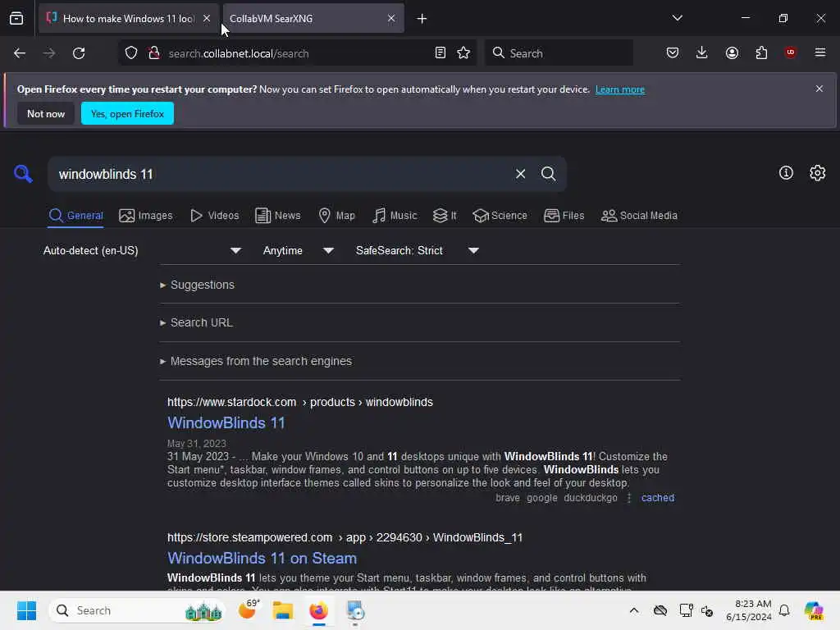The height and width of the screenshot is (630, 840).
Task: Click Not now in notification
Action: 46,113
